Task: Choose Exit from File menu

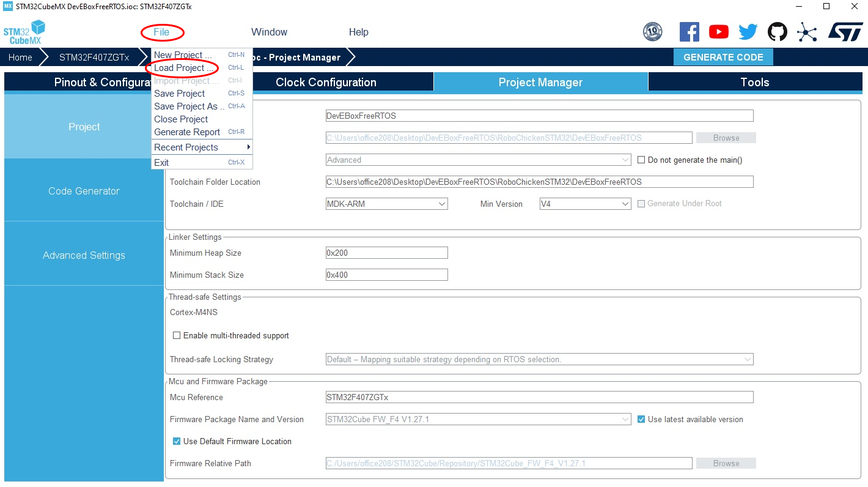Action: 202,163
